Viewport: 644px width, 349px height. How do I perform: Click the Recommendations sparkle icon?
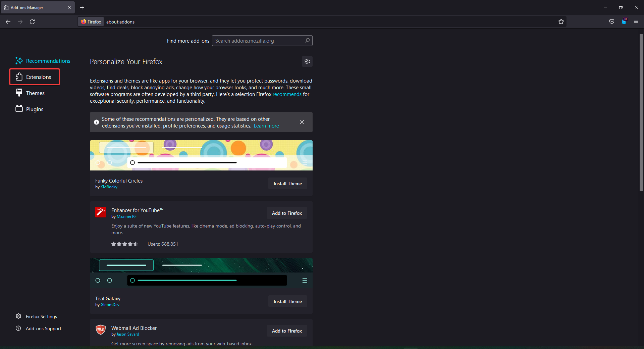[x=19, y=61]
